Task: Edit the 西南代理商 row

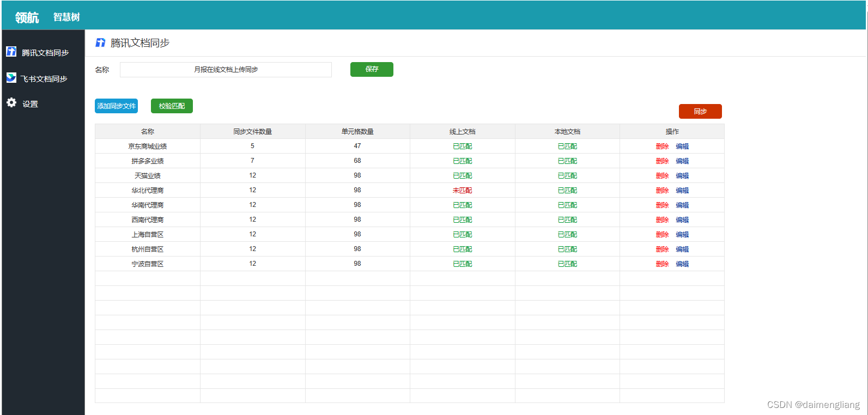Action: click(x=682, y=220)
